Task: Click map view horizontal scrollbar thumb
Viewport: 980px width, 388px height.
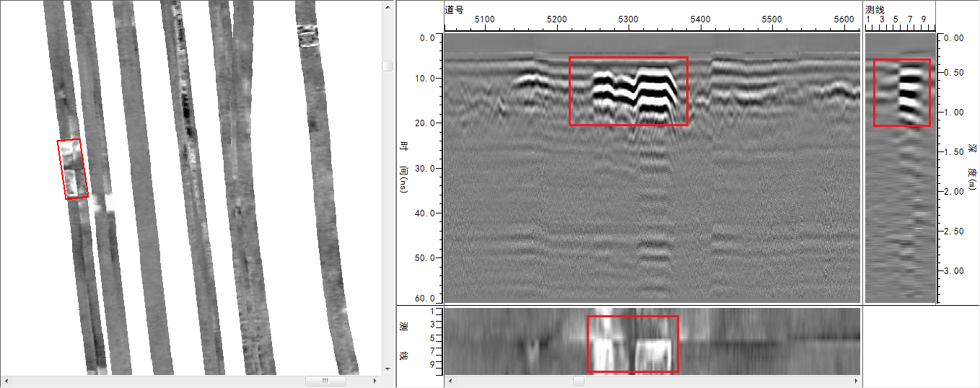Action: pyautogui.click(x=325, y=380)
